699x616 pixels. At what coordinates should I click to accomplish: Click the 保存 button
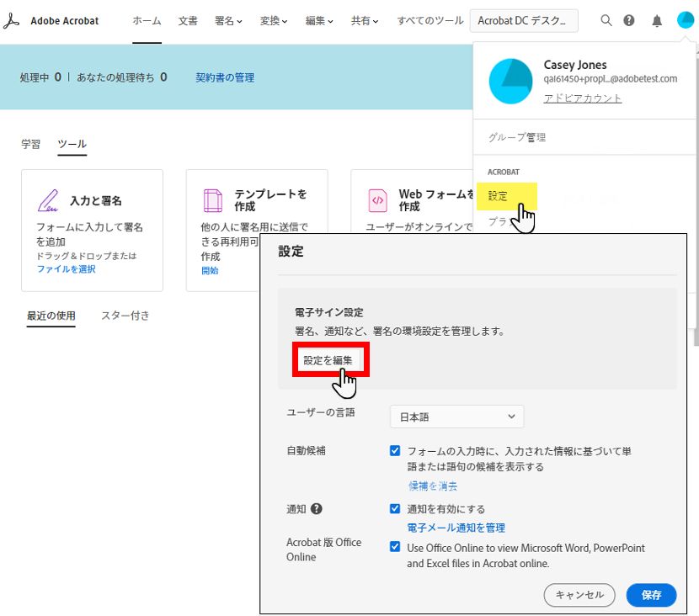tap(651, 595)
